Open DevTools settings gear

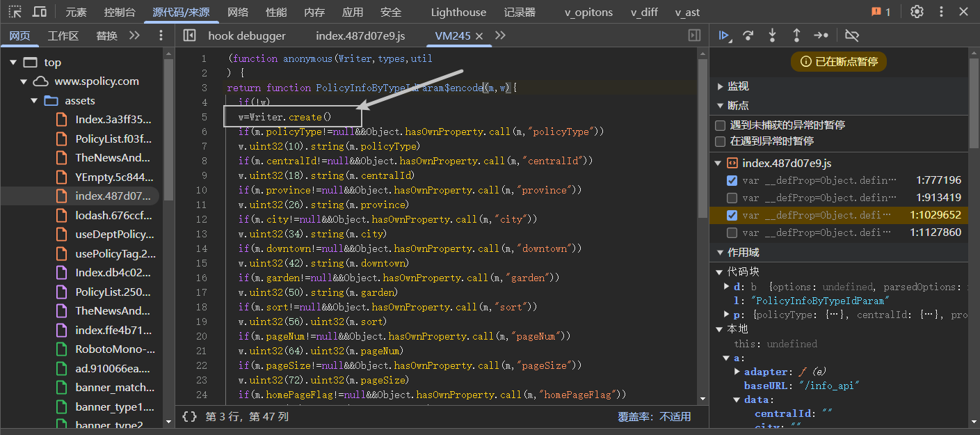point(917,12)
